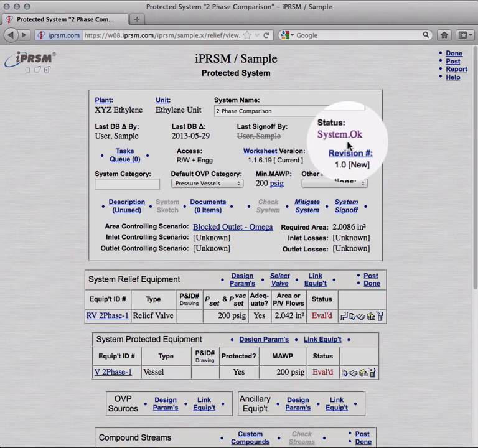Click the iPRSM logo
The image size is (478, 448).
[30, 58]
